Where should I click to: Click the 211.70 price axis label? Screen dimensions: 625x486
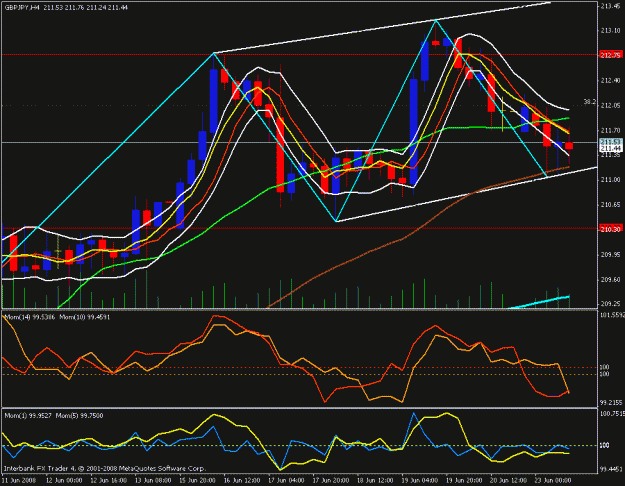610,130
